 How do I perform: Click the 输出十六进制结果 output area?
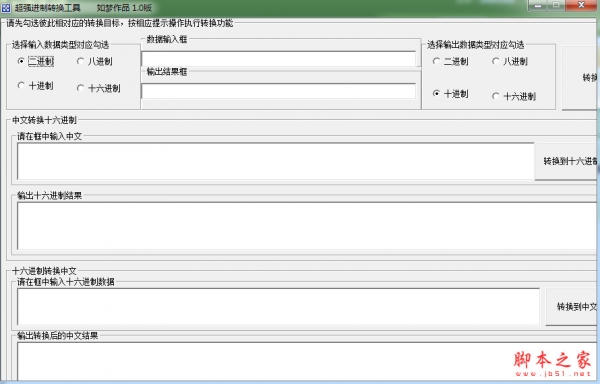pyautogui.click(x=307, y=226)
